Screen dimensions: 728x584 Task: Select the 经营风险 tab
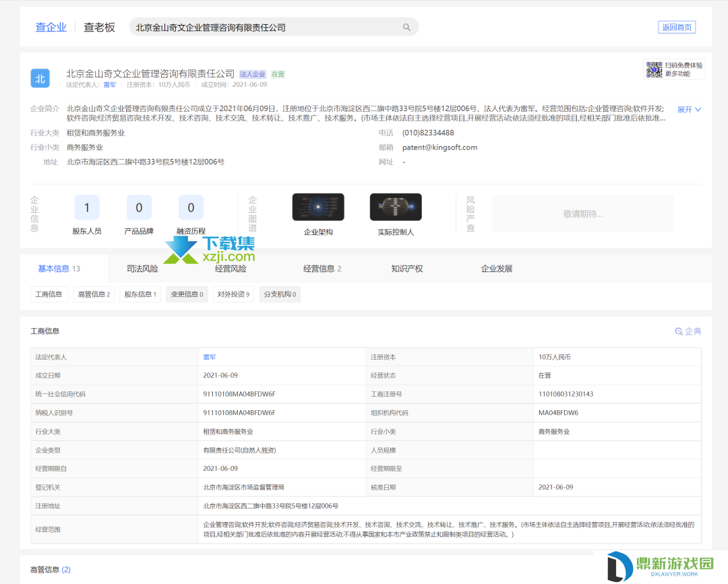pos(231,269)
